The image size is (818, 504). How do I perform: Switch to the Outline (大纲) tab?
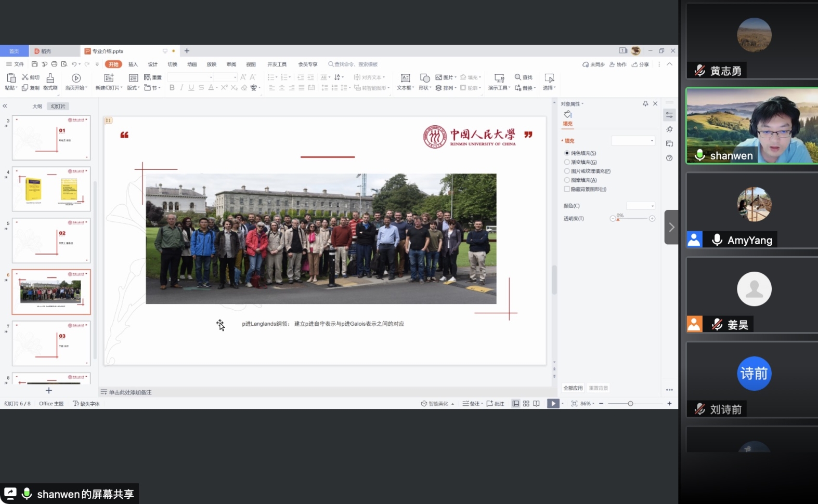[x=37, y=107]
